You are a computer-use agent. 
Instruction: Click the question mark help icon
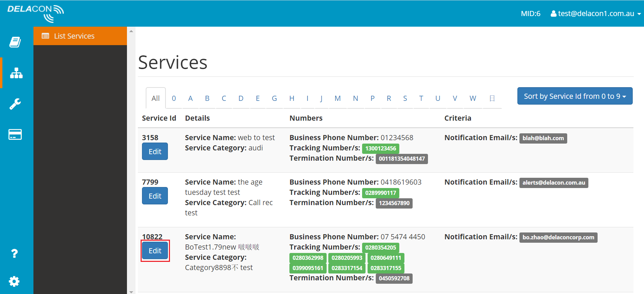pyautogui.click(x=14, y=253)
